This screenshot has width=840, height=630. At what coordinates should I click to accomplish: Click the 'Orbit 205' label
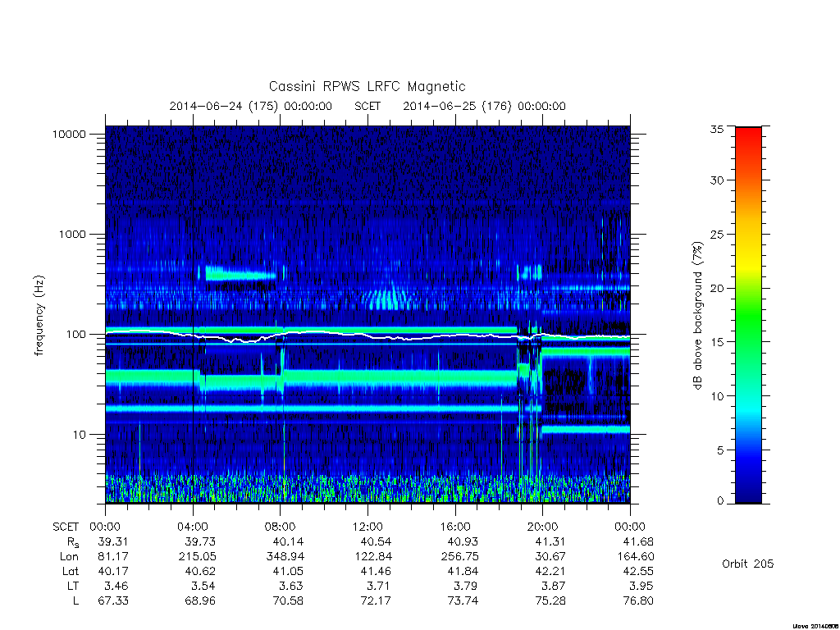coord(748,564)
